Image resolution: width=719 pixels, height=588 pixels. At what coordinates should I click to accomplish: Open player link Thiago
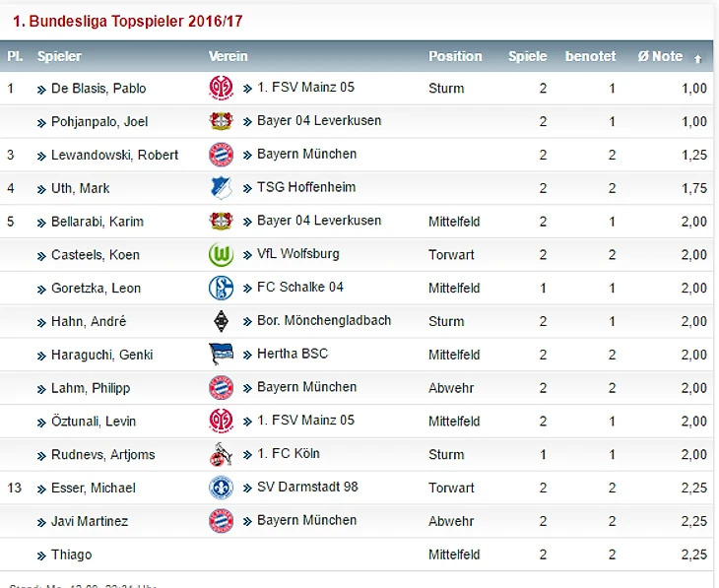point(72,555)
